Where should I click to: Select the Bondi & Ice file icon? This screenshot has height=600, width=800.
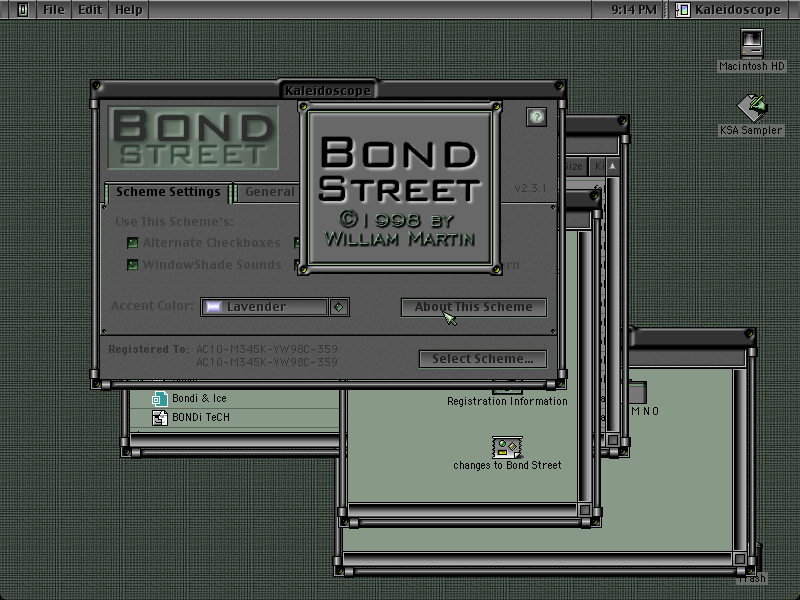coord(160,398)
